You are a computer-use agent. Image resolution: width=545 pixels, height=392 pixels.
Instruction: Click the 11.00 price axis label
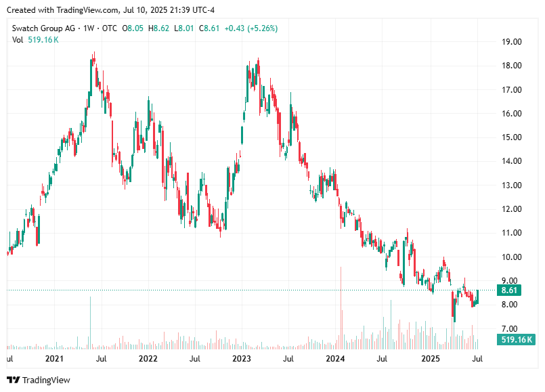(x=512, y=233)
